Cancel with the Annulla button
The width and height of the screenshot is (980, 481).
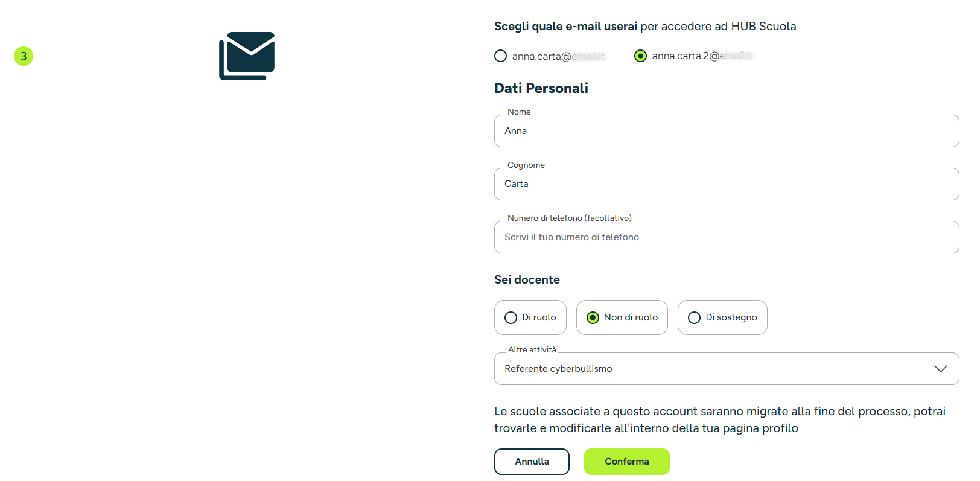click(532, 462)
